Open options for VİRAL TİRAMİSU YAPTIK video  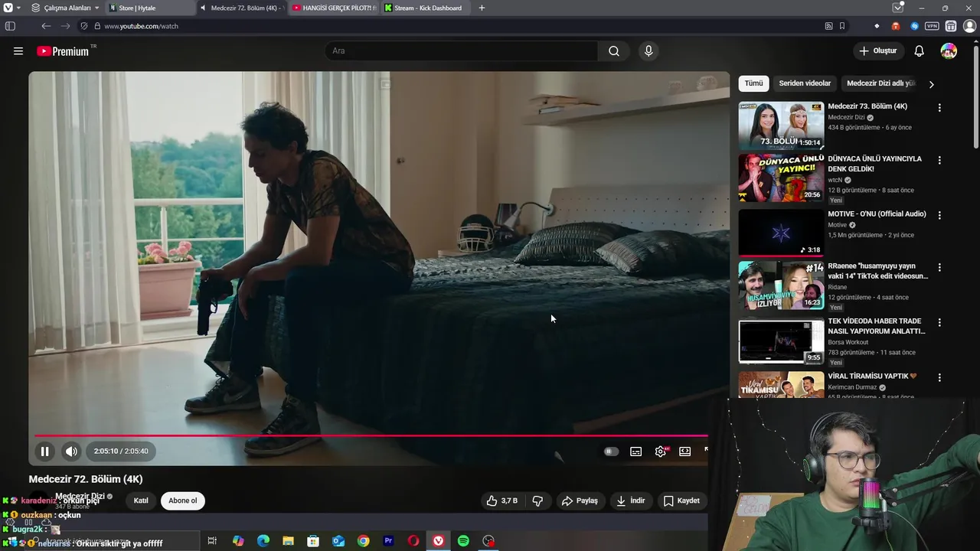(939, 378)
